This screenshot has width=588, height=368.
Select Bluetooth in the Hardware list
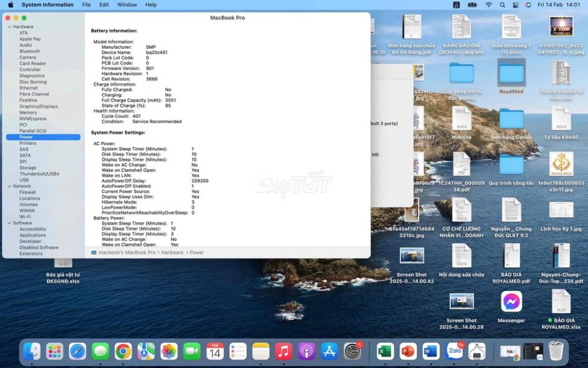click(x=29, y=51)
